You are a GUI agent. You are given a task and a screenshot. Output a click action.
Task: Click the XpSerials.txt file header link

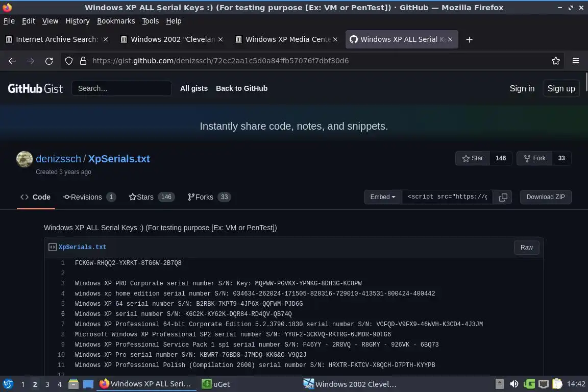click(x=82, y=247)
